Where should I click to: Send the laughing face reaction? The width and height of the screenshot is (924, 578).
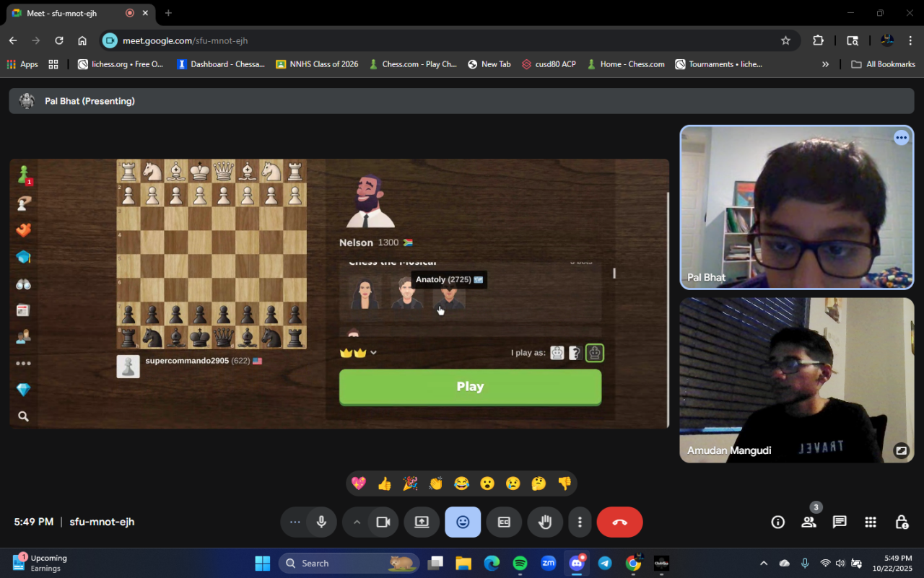(461, 483)
